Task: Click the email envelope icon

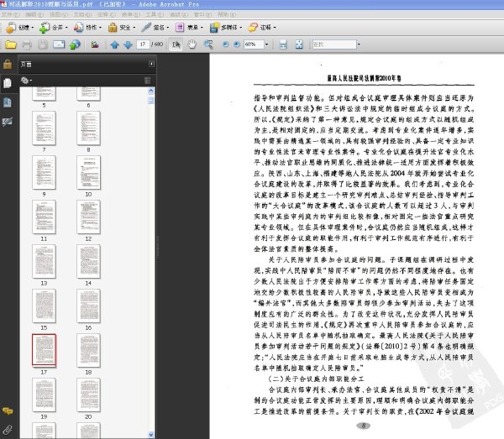Action: pyautogui.click(x=59, y=44)
